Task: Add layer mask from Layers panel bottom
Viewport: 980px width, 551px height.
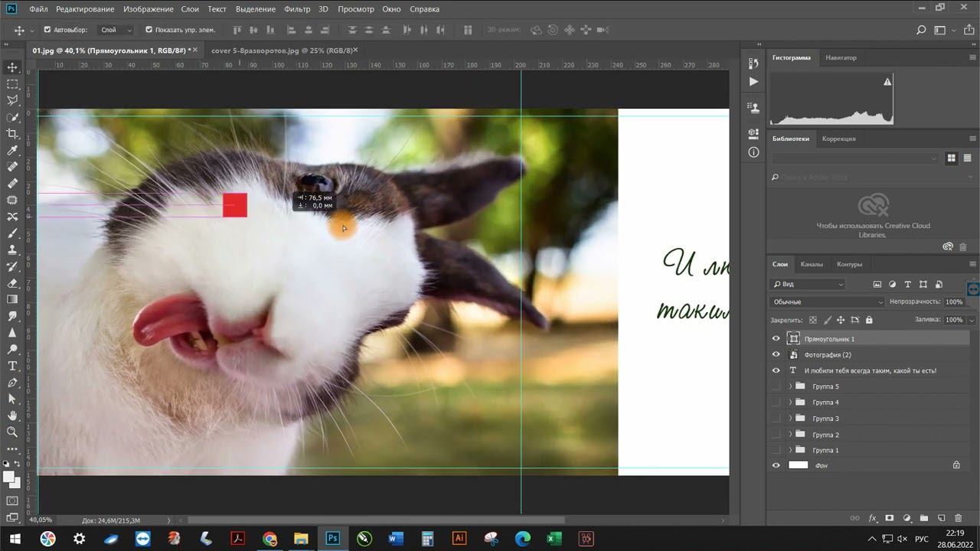Action: (x=889, y=518)
